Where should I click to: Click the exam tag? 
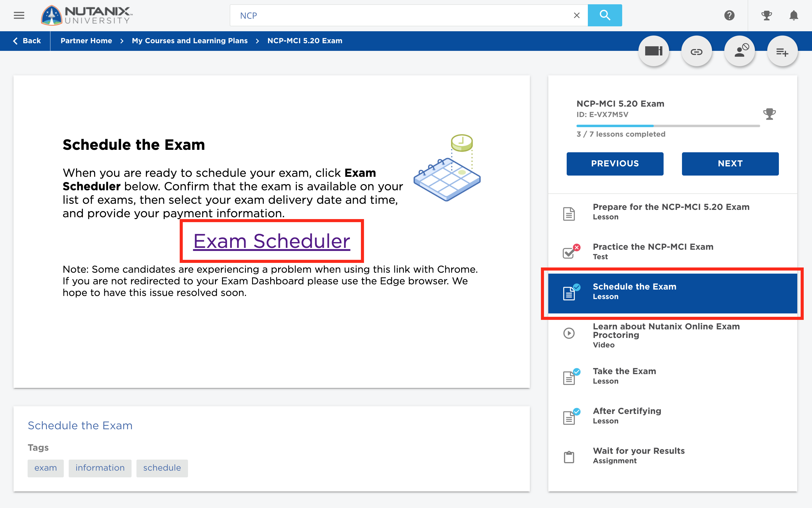[46, 468]
